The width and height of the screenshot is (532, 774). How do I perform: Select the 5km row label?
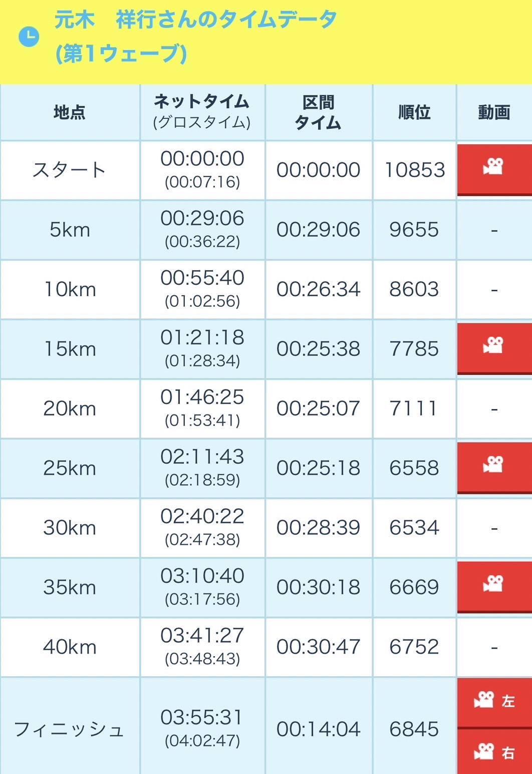70,230
